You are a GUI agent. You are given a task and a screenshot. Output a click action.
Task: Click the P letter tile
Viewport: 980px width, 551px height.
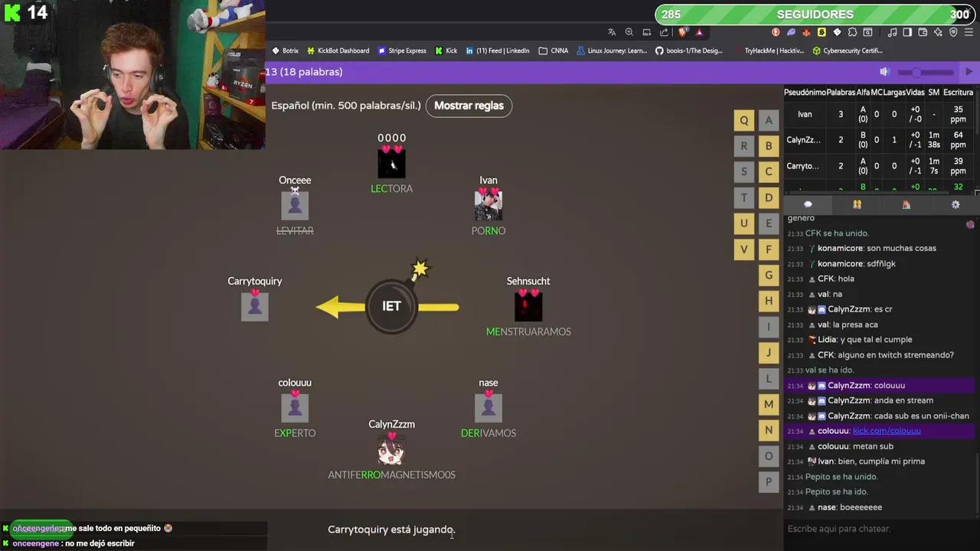(x=769, y=481)
